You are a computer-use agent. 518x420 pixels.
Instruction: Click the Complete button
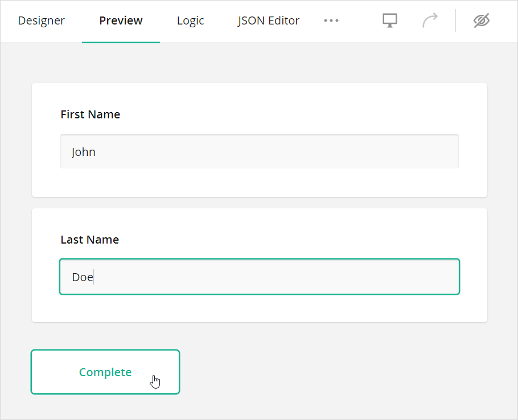click(x=105, y=372)
